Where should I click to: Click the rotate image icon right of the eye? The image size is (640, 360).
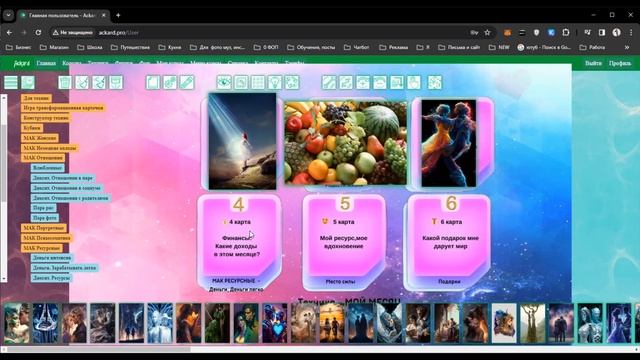pos(241,82)
